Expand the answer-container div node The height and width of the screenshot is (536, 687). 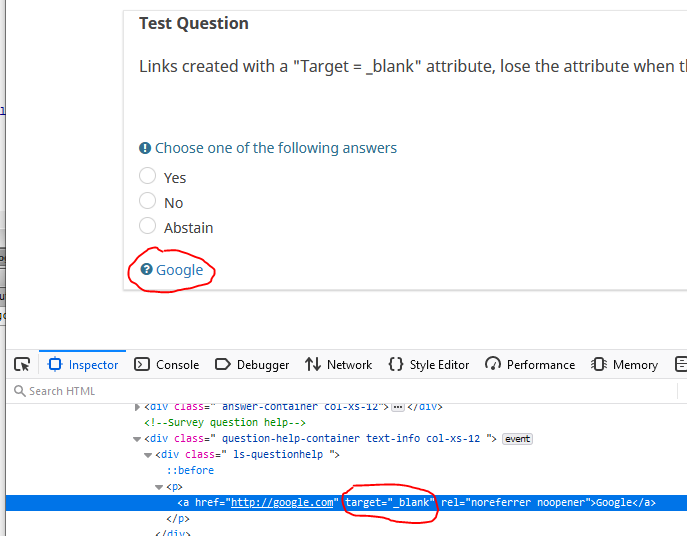point(137,407)
